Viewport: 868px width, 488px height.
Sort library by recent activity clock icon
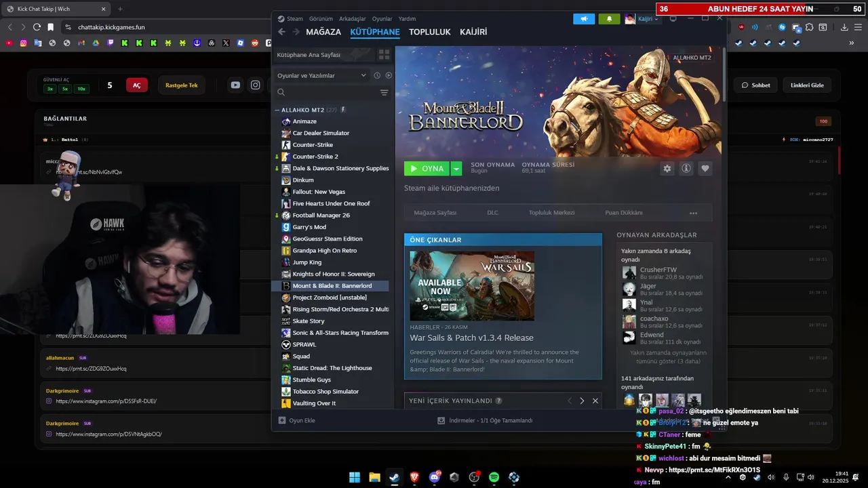click(377, 75)
